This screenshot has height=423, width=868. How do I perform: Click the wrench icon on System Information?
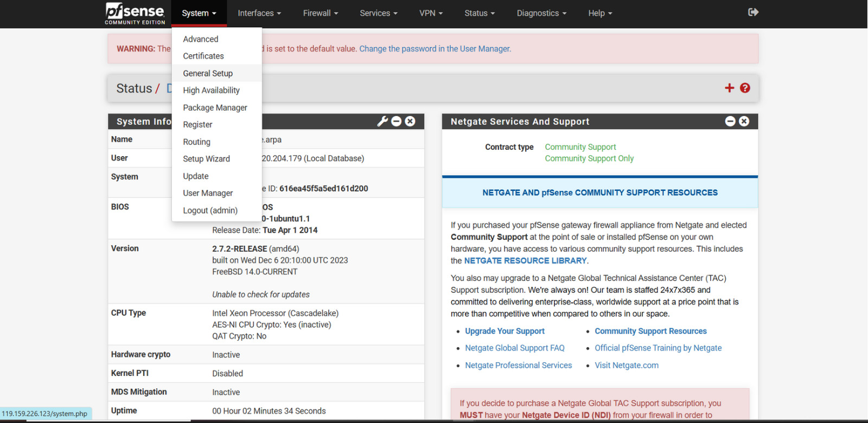coord(382,121)
